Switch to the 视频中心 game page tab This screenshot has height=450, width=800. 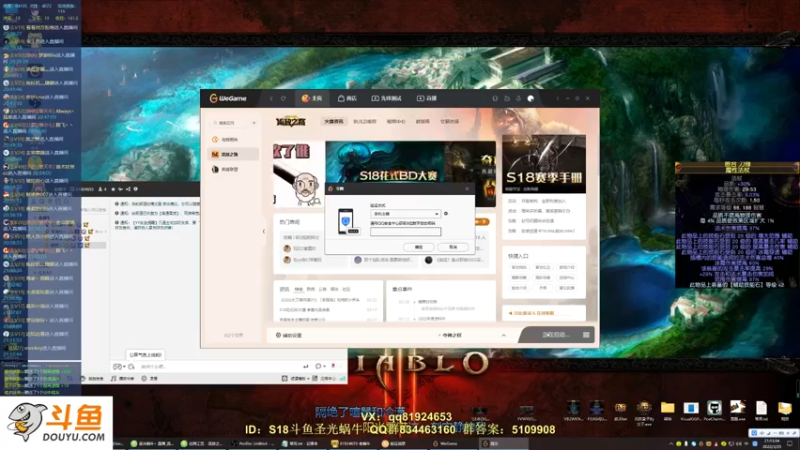point(396,121)
